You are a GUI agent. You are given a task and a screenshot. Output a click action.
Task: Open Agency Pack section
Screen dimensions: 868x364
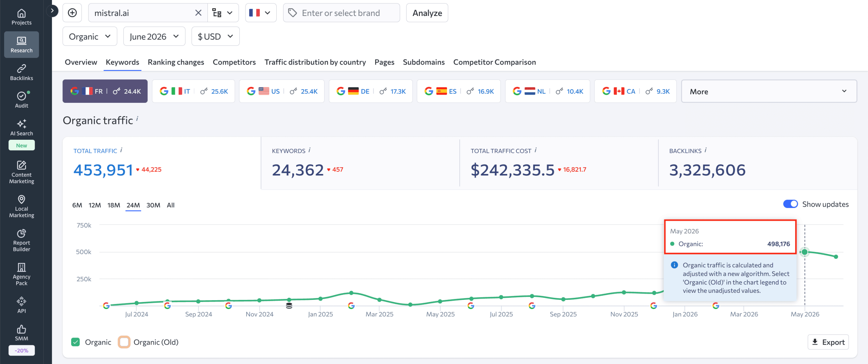21,274
